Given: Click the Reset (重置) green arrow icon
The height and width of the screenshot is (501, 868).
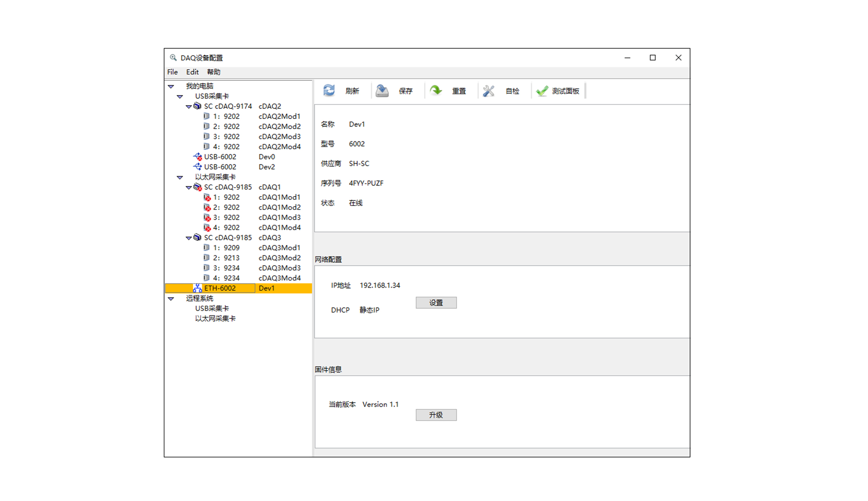Looking at the screenshot, I should [x=436, y=91].
